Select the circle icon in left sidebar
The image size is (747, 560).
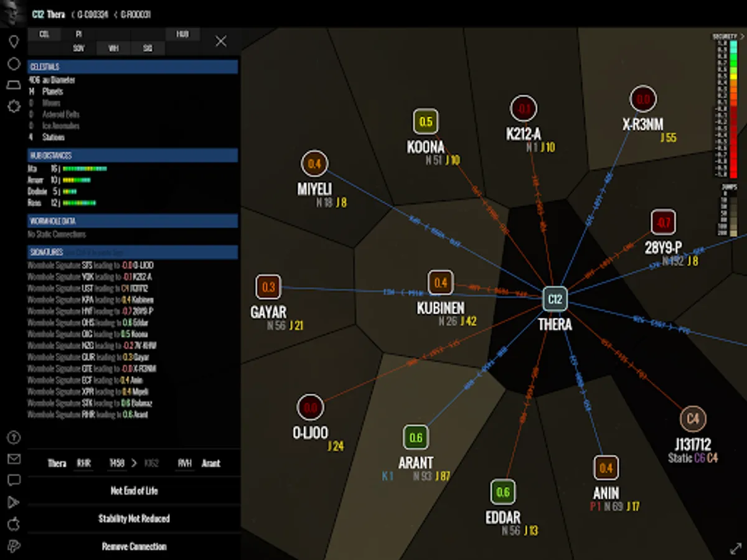(x=14, y=64)
